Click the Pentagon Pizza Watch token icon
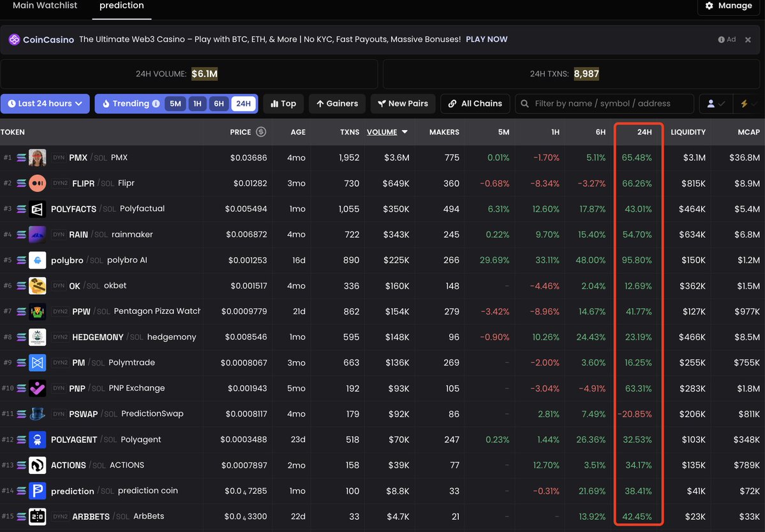Image resolution: width=765 pixels, height=532 pixels. [38, 311]
